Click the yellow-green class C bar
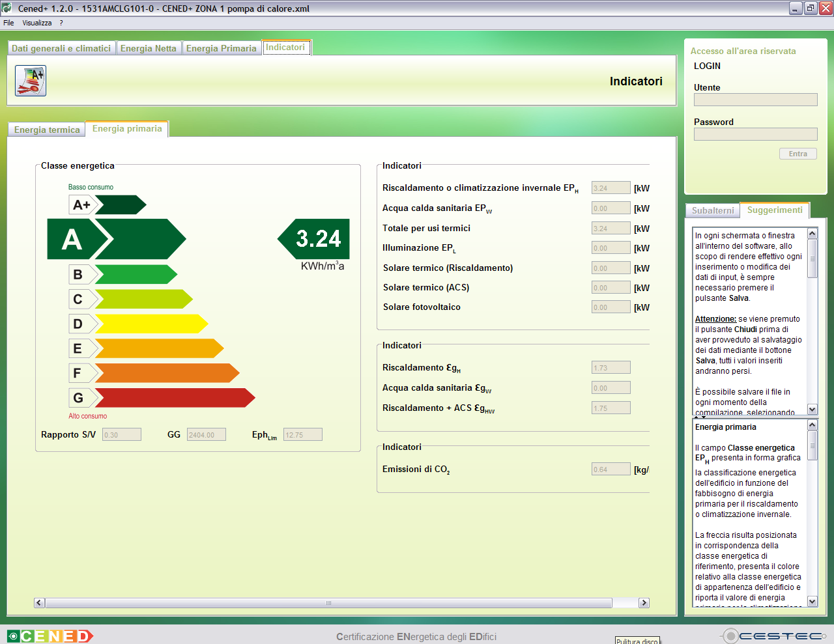The height and width of the screenshot is (644, 834). click(x=143, y=299)
